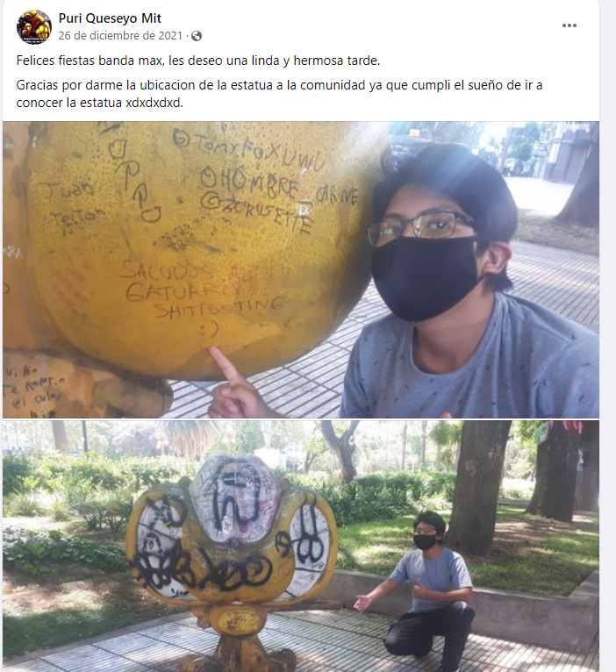Click the glasses on the person's face

(421, 227)
